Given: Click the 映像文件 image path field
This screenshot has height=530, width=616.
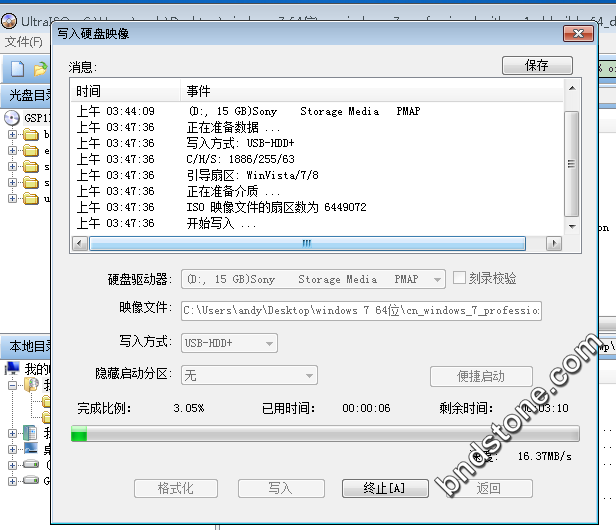Looking at the screenshot, I should point(361,311).
